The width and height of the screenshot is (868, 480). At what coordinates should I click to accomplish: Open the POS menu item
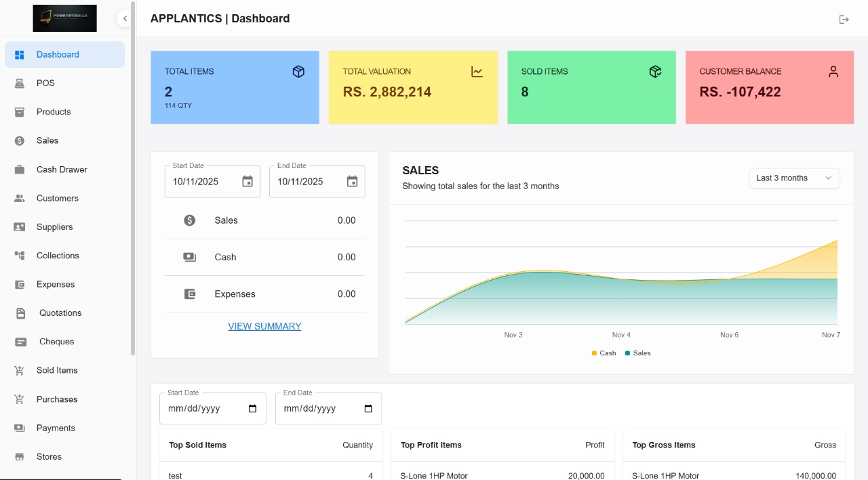point(45,83)
